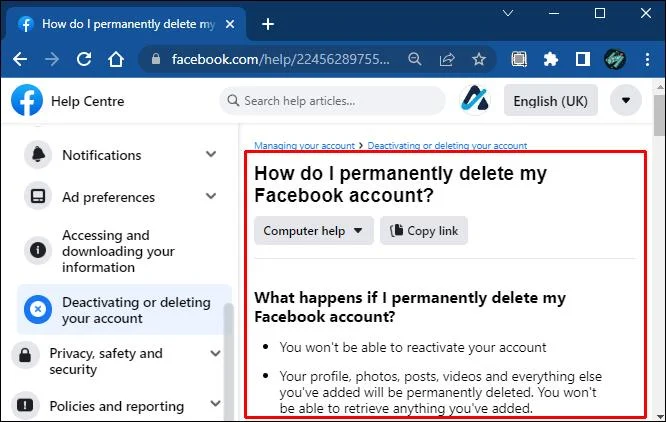Click the Privacy padlock icon in sidebar

25,355
